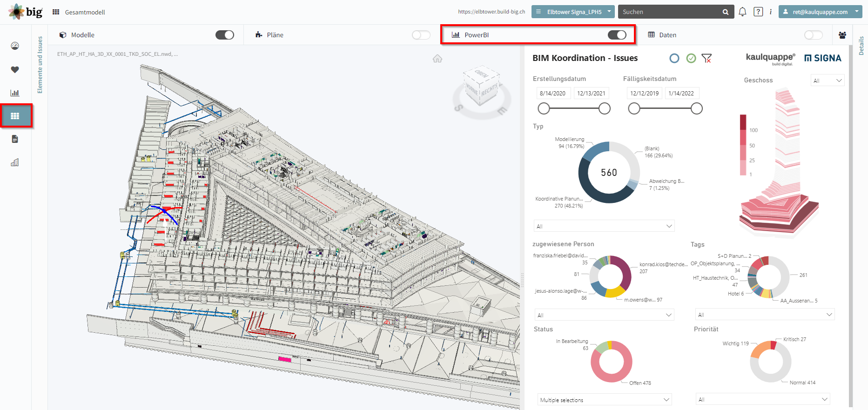Click the elbtower.build-big.ch link
The height and width of the screenshot is (410, 868).
(x=491, y=12)
